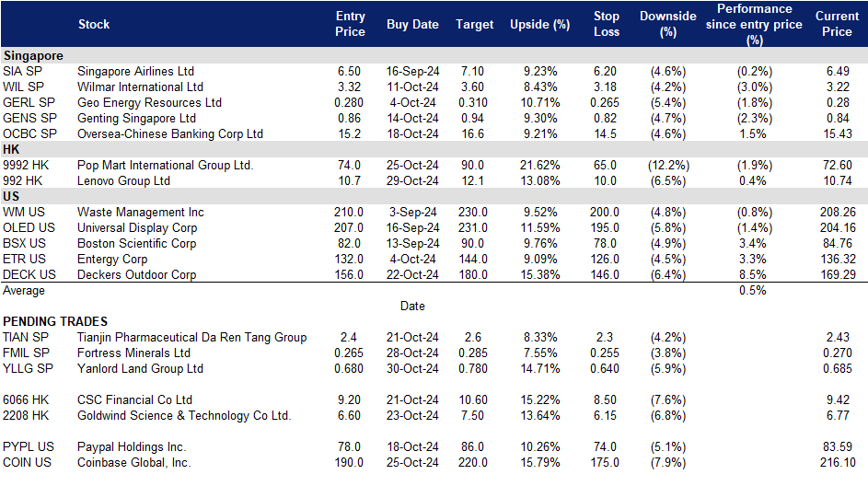Click the 29-Oct-24 buy date
The height and width of the screenshot is (486, 868).
click(412, 181)
